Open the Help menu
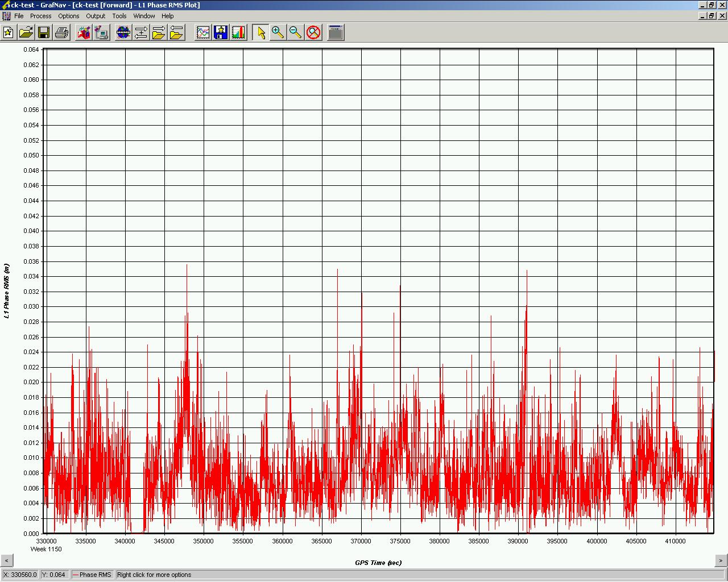Viewport: 728px width, 582px height. (167, 16)
